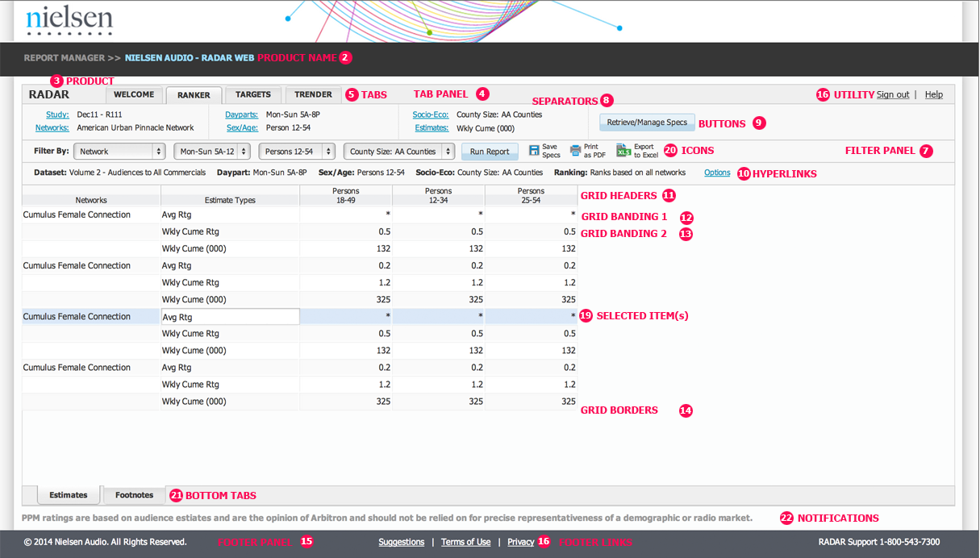Open the Mon-Sun 5A-12 daypart dropdown

click(212, 151)
